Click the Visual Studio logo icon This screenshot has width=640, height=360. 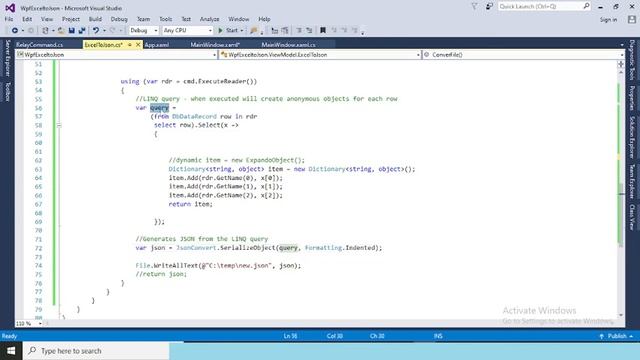tap(10, 8)
